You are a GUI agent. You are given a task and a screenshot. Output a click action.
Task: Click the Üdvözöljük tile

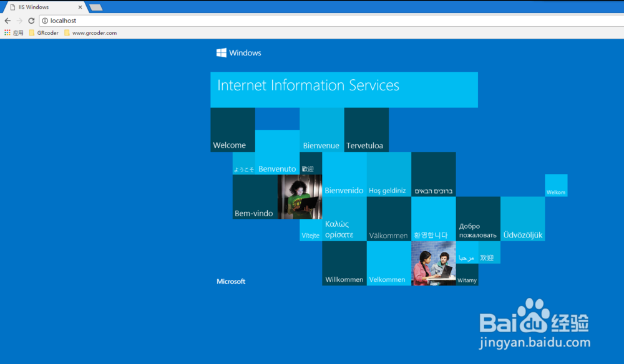point(522,219)
